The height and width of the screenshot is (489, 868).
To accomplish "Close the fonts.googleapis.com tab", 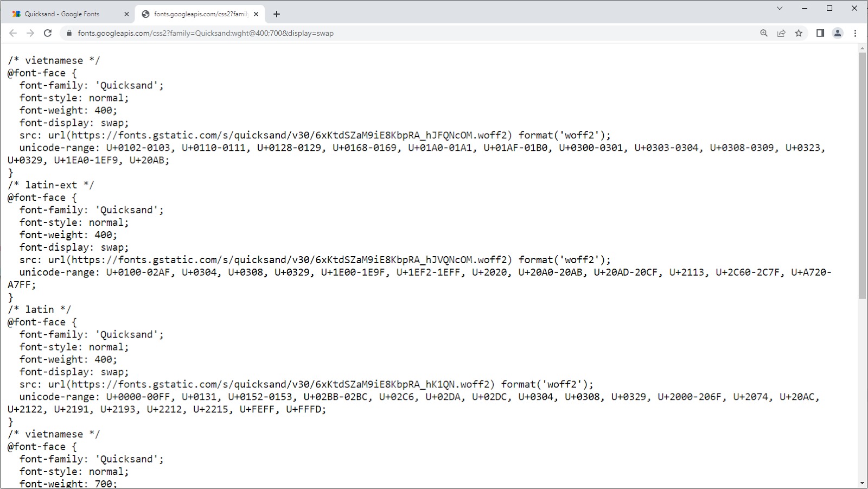I will tap(256, 14).
